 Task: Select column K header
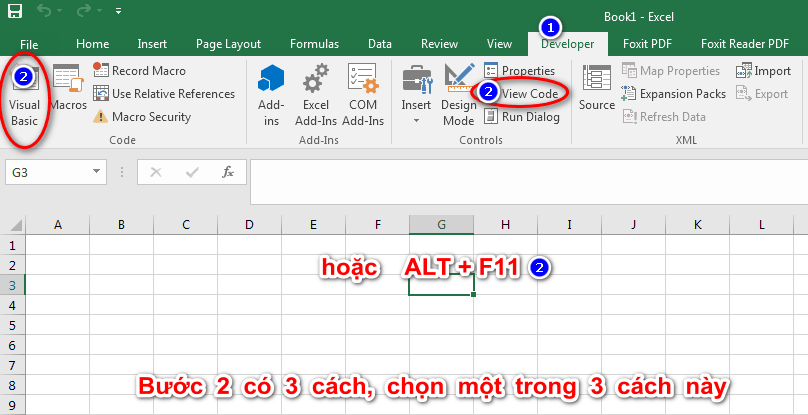[697, 224]
